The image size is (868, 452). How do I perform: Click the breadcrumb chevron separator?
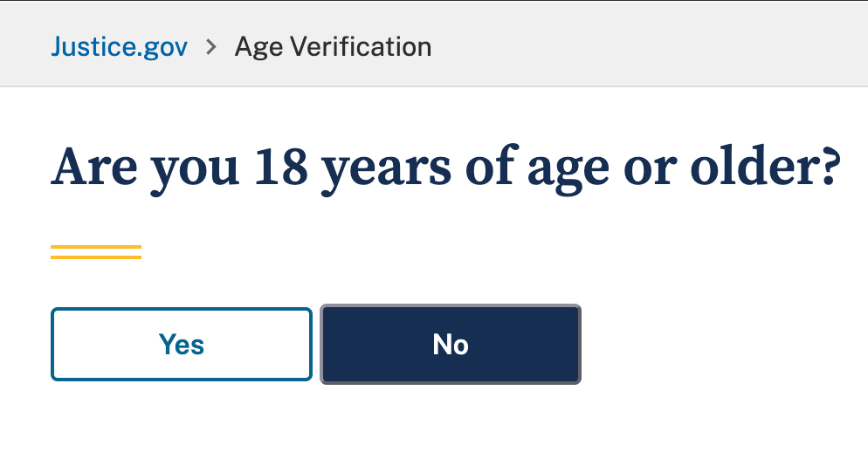click(x=210, y=46)
